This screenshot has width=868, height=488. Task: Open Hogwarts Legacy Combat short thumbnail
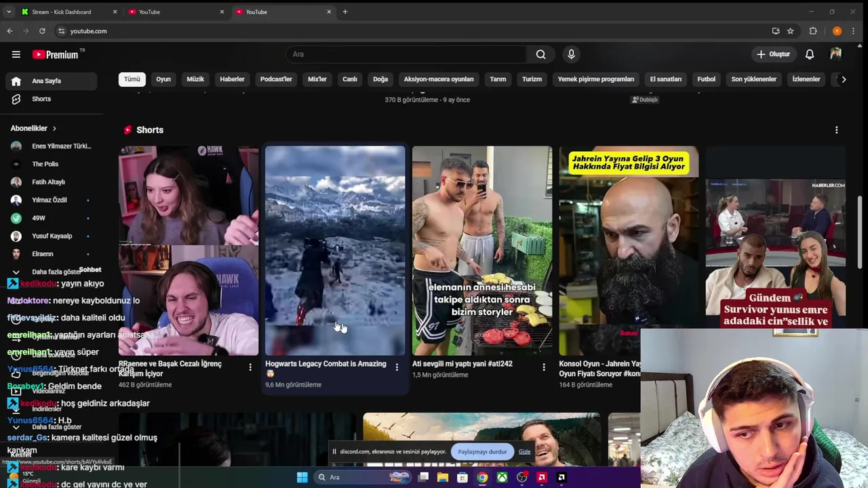335,251
